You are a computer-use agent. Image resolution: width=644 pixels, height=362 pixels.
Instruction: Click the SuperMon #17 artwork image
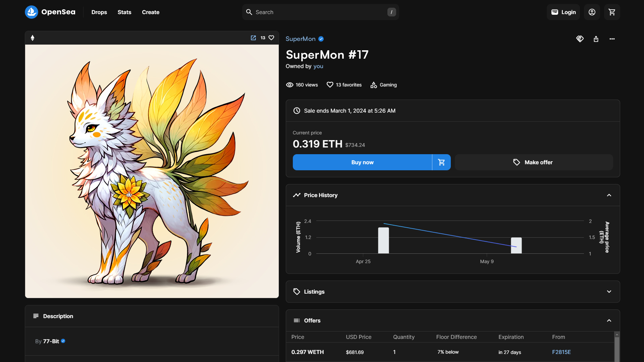152,171
